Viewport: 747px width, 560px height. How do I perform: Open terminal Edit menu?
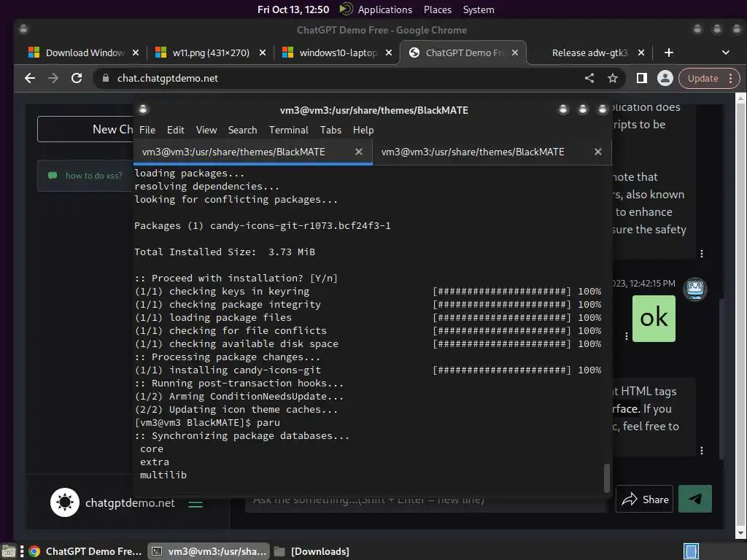175,130
